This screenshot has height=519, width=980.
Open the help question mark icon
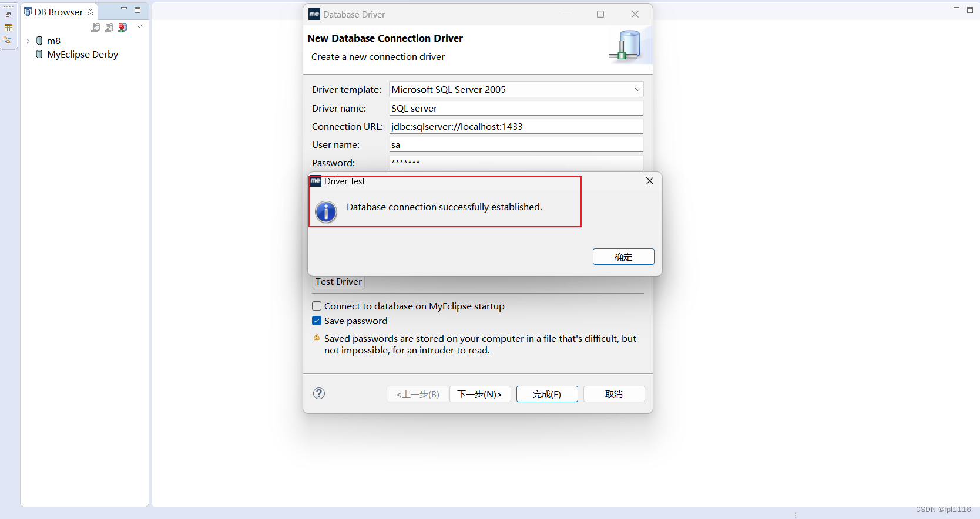click(319, 393)
